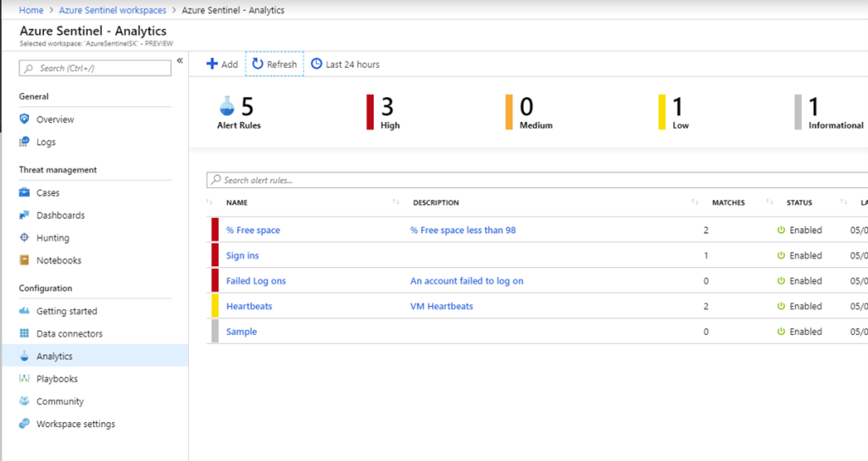Open the % Free space rule
The image size is (868, 461).
pyautogui.click(x=253, y=230)
